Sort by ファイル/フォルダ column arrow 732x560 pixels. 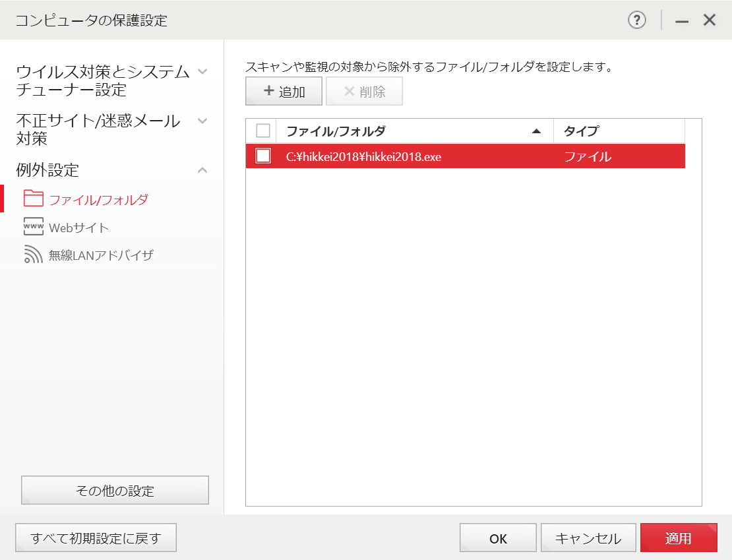[x=536, y=131]
